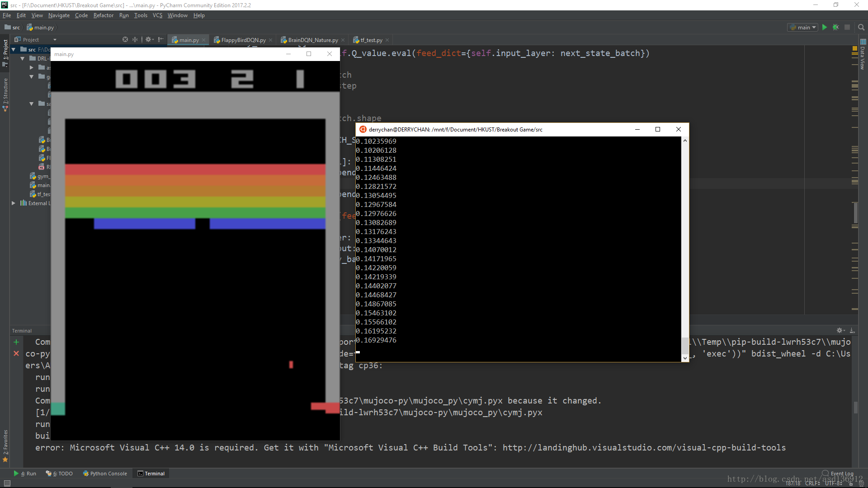Close terminal session with red X
This screenshot has width=868, height=488.
tap(16, 353)
